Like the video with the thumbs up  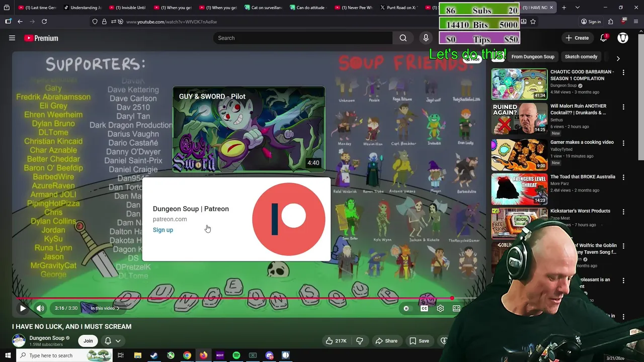(336, 341)
